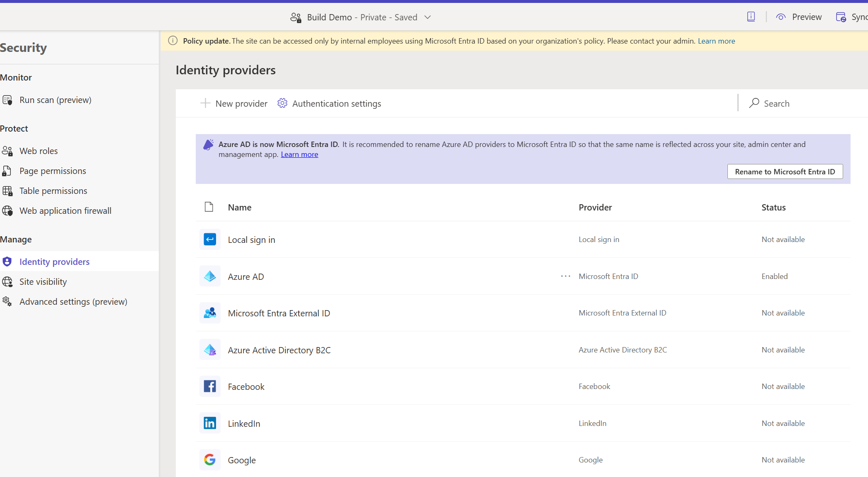Sort by the Provider column header
The width and height of the screenshot is (868, 477).
(596, 208)
